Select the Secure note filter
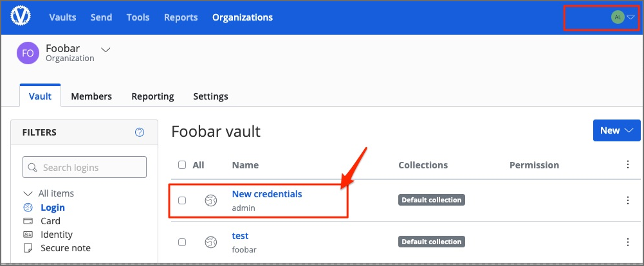This screenshot has width=644, height=266. [65, 248]
